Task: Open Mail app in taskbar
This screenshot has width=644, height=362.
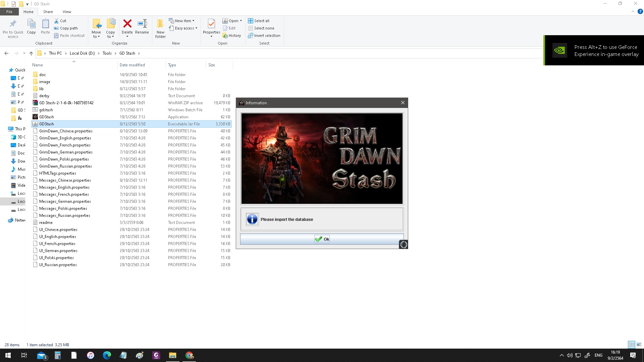Action: [42, 355]
